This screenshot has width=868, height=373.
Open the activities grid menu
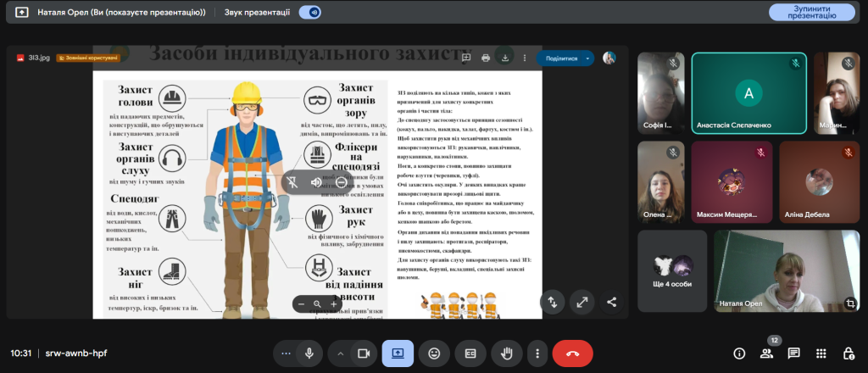[x=821, y=354]
